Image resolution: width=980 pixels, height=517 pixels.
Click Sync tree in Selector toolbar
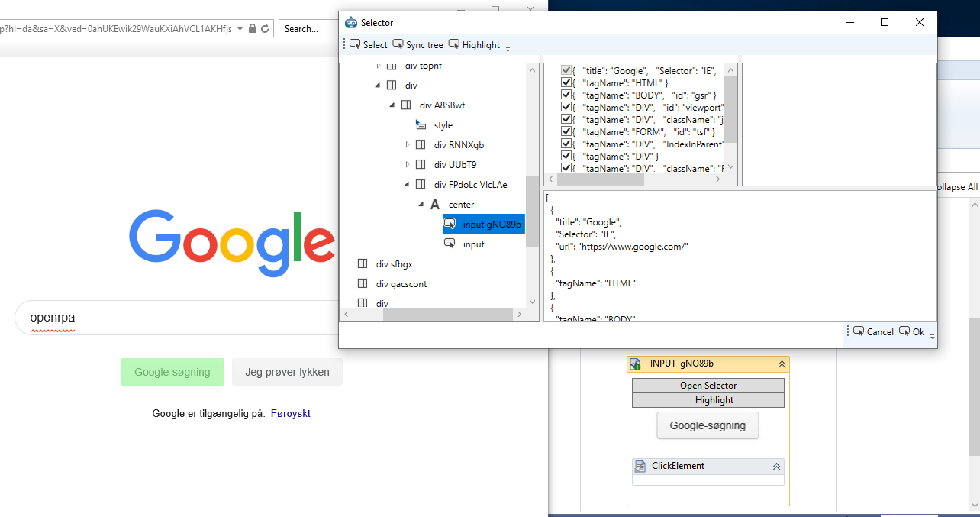coord(417,45)
